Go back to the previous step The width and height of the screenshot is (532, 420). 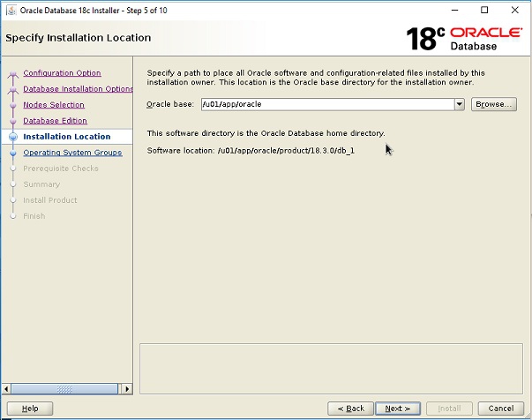click(x=350, y=409)
